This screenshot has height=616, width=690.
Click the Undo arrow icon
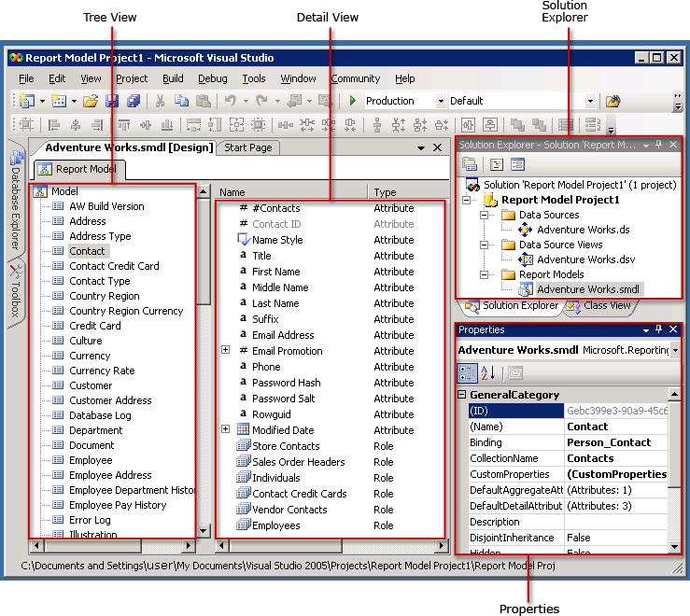point(229,101)
